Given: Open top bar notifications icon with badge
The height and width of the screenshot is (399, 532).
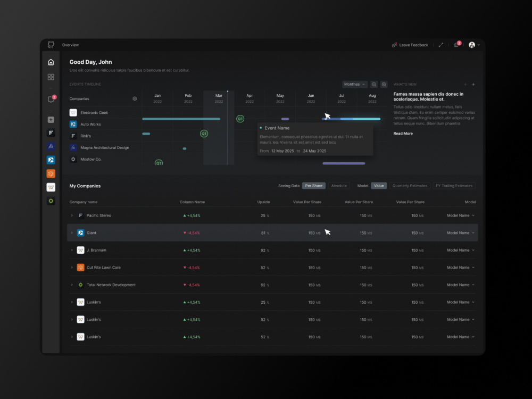Looking at the screenshot, I should (x=457, y=45).
